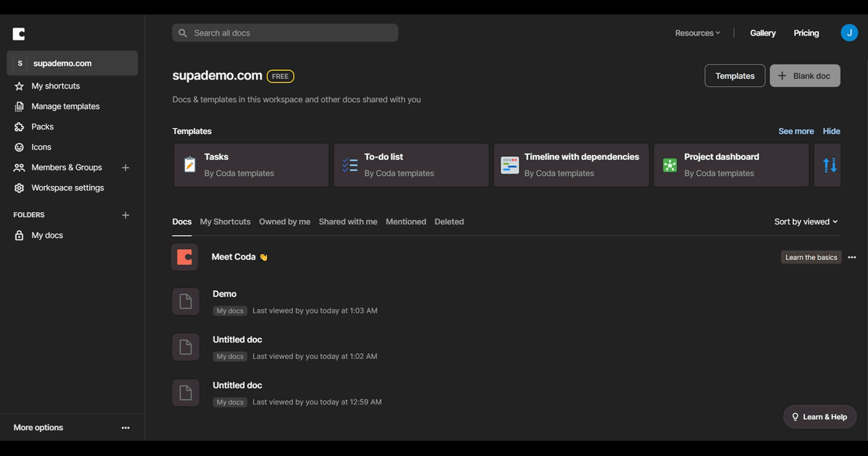Click the Templates button
Image resolution: width=868 pixels, height=456 pixels.
click(x=735, y=76)
